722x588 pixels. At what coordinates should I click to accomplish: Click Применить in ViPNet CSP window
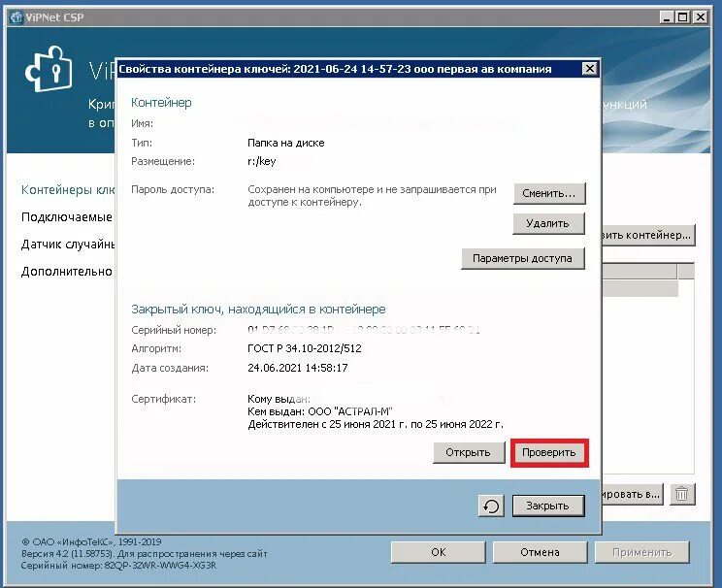[x=641, y=552]
